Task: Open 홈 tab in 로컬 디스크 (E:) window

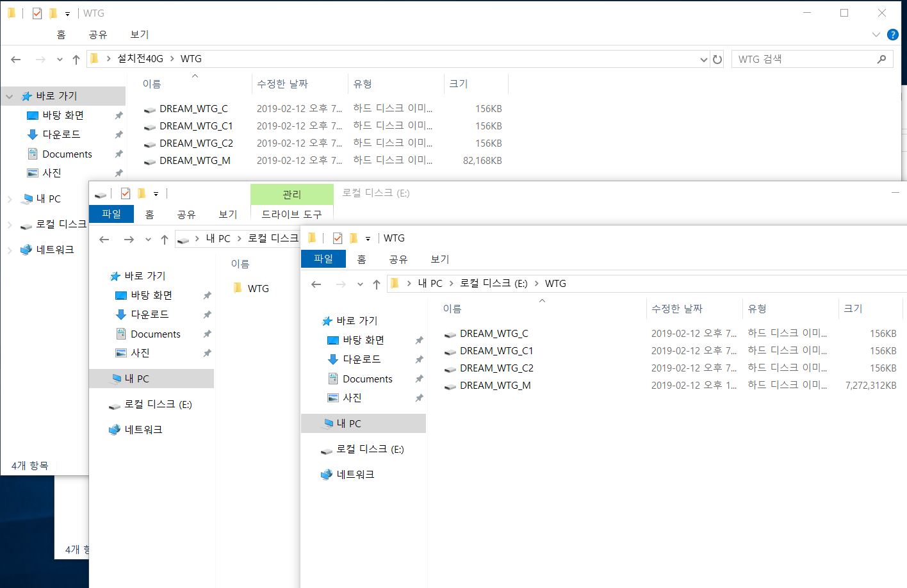Action: coord(149,215)
